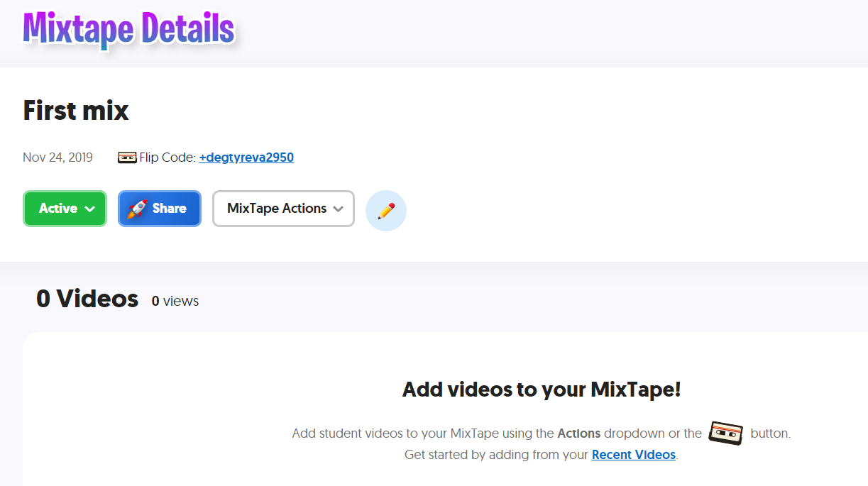Click the cassette tape button icon
The height and width of the screenshot is (486, 868).
point(725,433)
